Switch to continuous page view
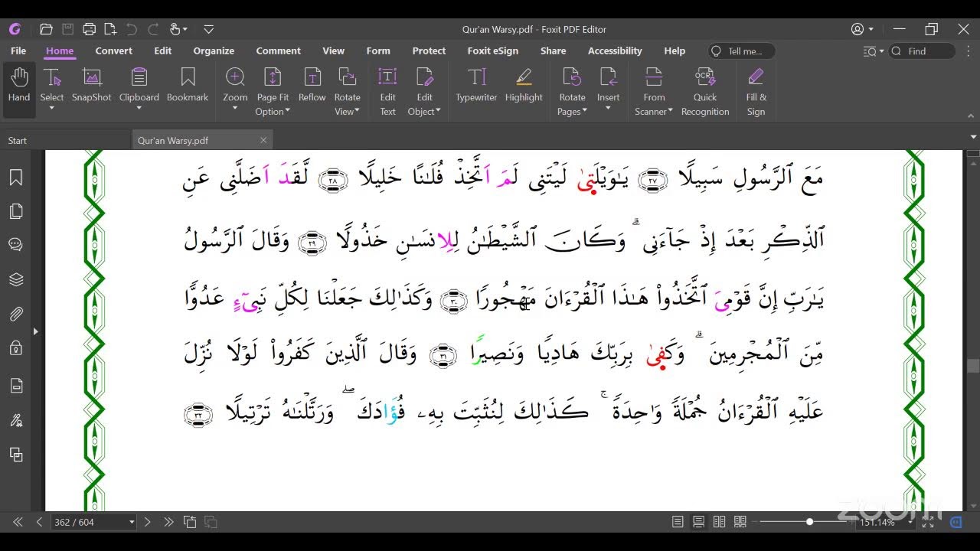The height and width of the screenshot is (551, 980). [x=698, y=522]
